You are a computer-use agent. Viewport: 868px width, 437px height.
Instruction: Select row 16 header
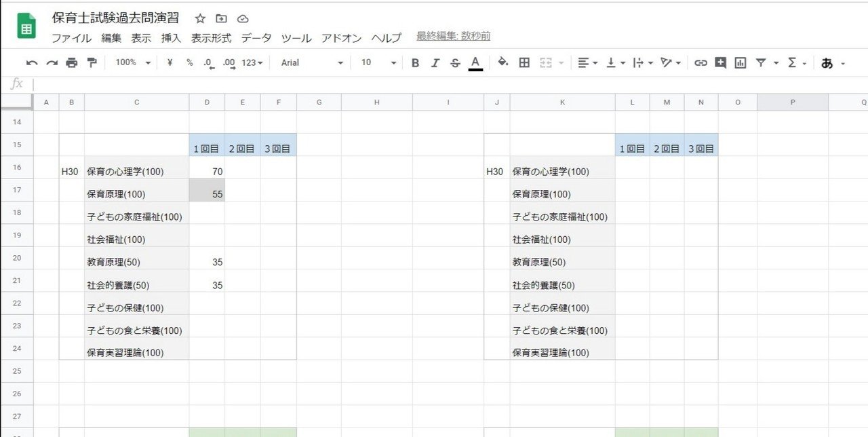pyautogui.click(x=17, y=168)
